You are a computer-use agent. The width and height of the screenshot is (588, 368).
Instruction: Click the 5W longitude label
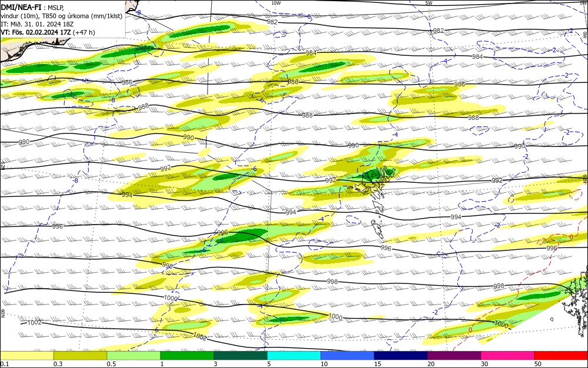[x=429, y=3]
